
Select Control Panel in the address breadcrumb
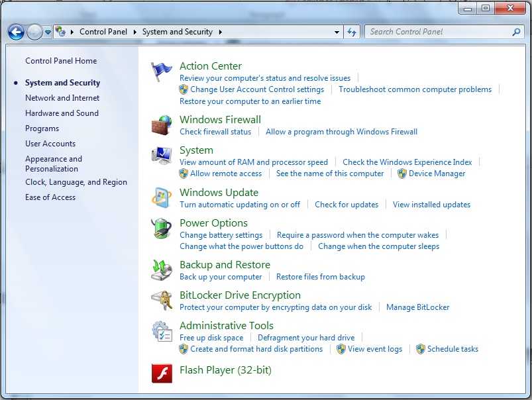[x=103, y=32]
